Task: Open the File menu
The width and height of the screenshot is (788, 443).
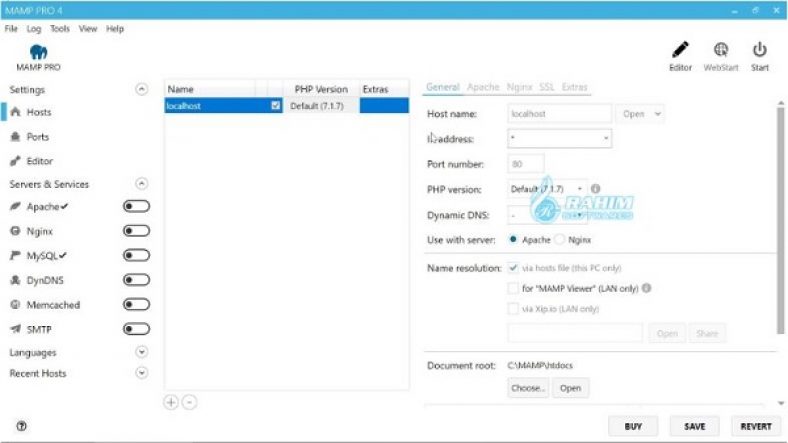Action: click(11, 29)
